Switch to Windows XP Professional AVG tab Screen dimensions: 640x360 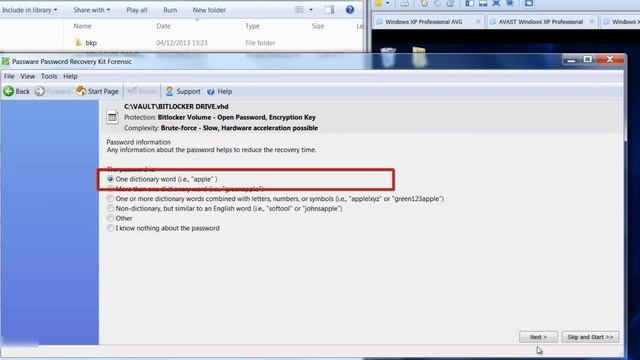tap(424, 22)
